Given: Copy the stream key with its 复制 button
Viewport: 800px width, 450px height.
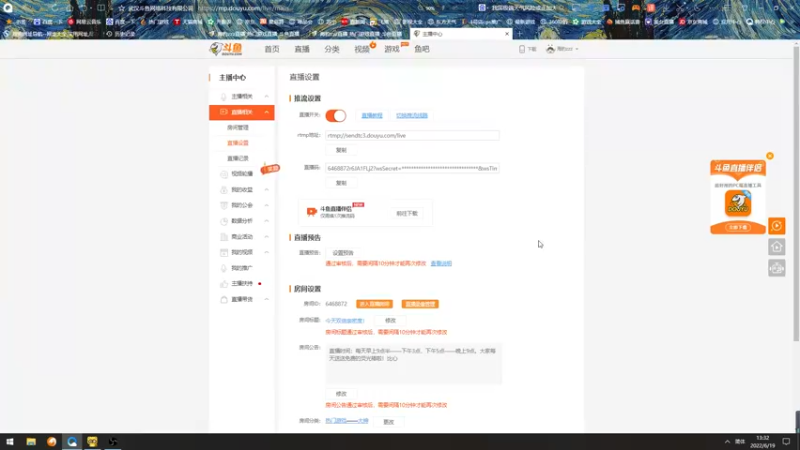Looking at the screenshot, I should coord(341,183).
